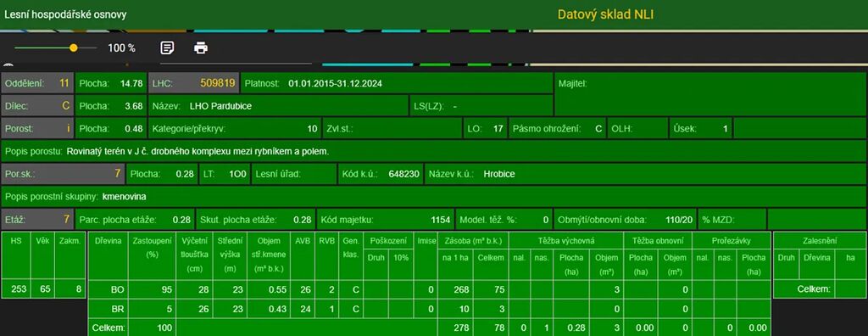Click the LO value 17

coord(498,129)
